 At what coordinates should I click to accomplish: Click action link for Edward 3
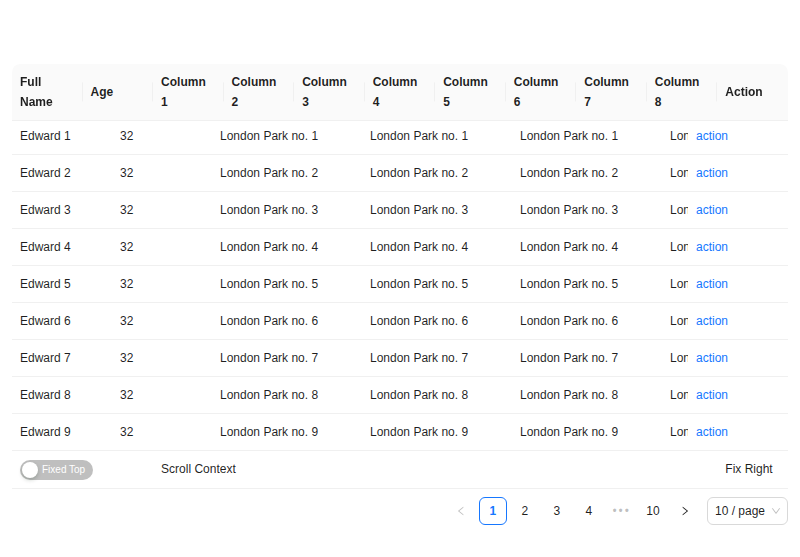click(712, 210)
